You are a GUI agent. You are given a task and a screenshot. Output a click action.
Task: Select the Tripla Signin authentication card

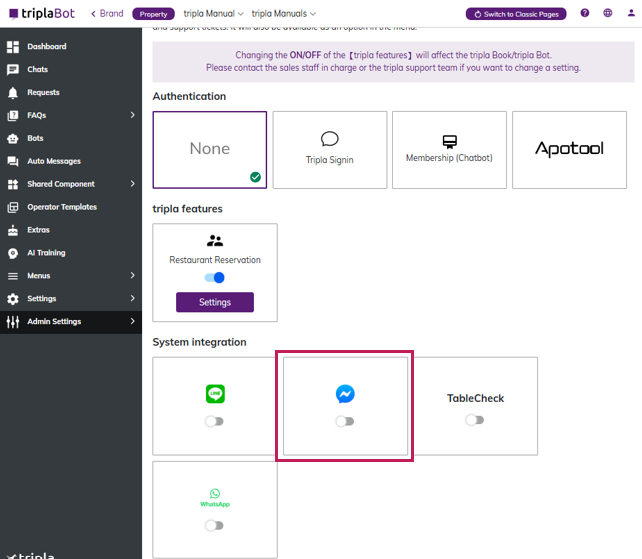[x=329, y=149]
